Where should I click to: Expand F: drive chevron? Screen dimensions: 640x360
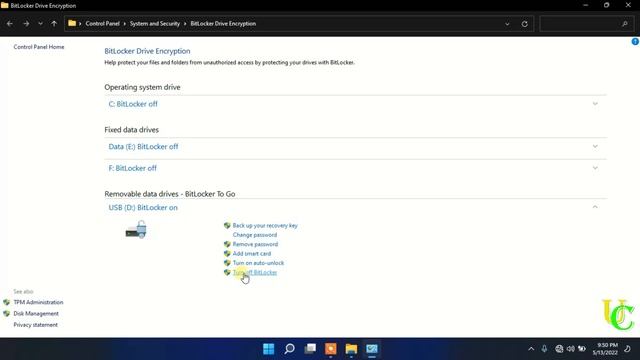(x=595, y=168)
